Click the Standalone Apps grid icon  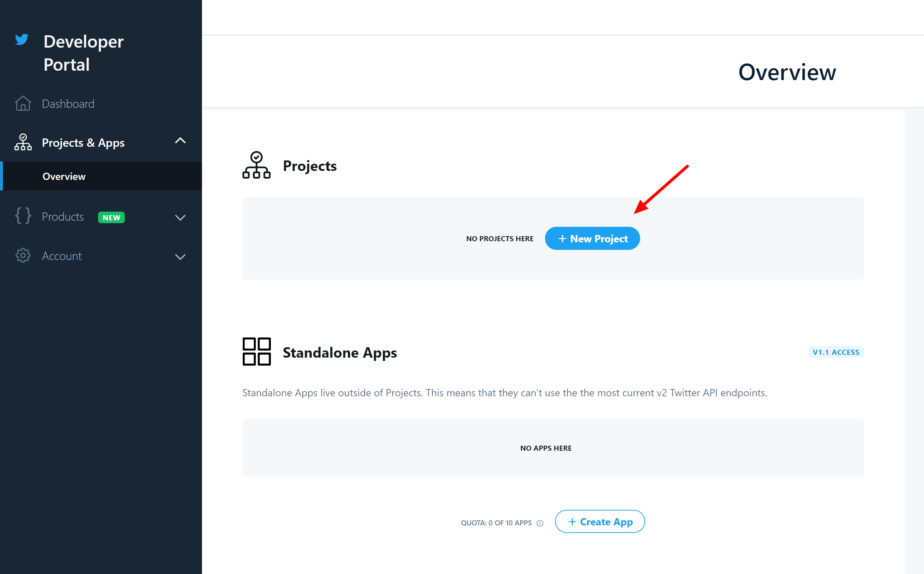click(257, 352)
